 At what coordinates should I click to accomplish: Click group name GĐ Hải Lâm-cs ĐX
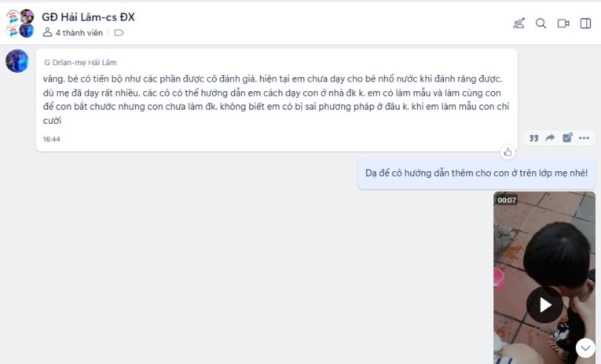88,16
